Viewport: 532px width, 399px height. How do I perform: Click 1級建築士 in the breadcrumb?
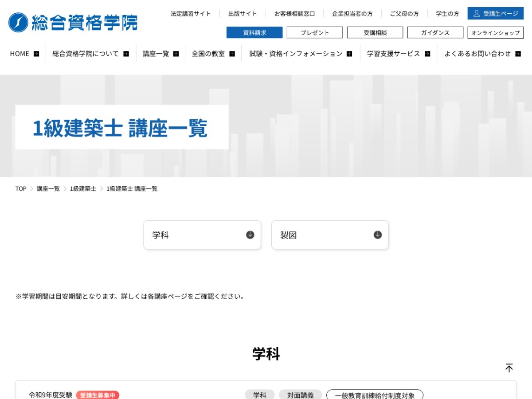pos(83,189)
